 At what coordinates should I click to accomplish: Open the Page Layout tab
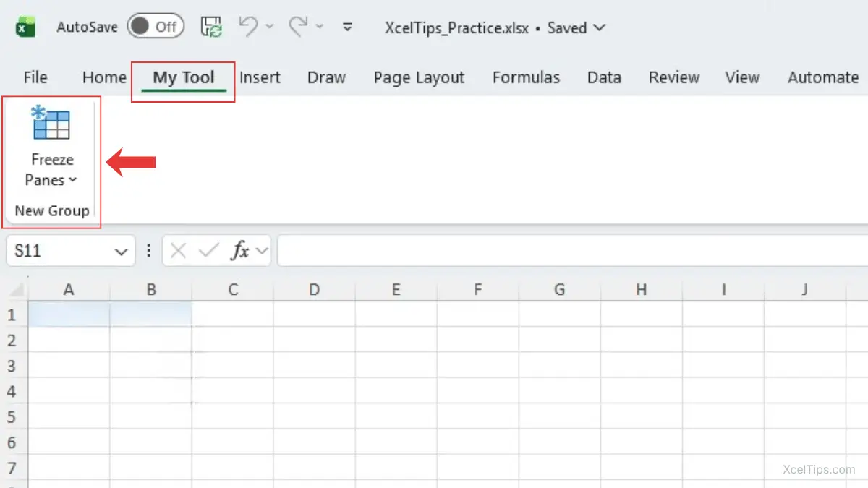[419, 77]
